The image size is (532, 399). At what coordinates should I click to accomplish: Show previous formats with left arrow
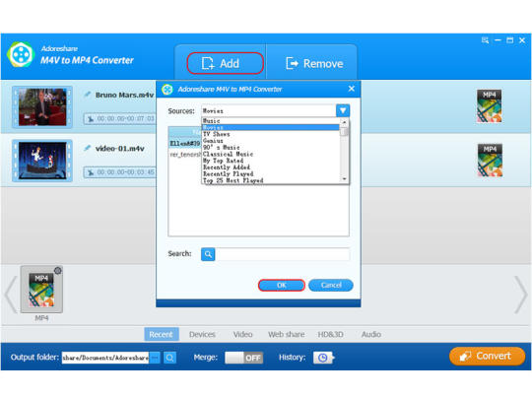click(x=11, y=295)
